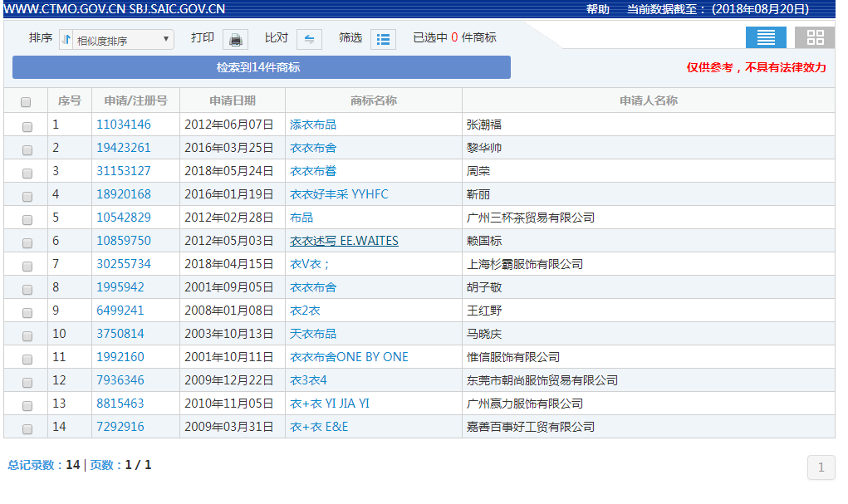
Task: Select row 11 惟信服饰 checkbox
Action: tap(27, 359)
